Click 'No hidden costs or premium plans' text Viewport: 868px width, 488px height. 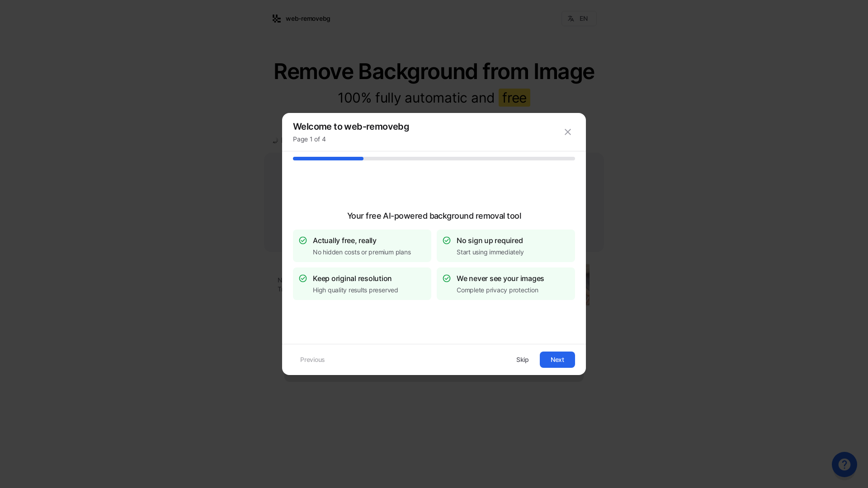pyautogui.click(x=362, y=252)
